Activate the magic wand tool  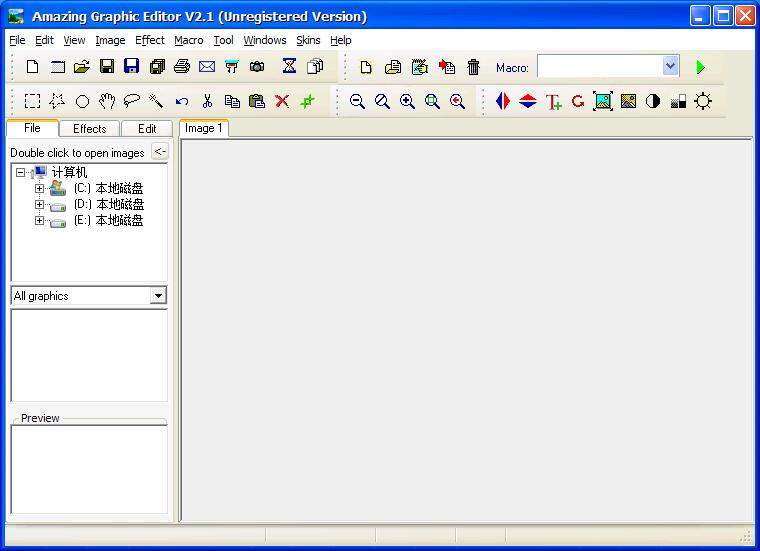tap(156, 101)
